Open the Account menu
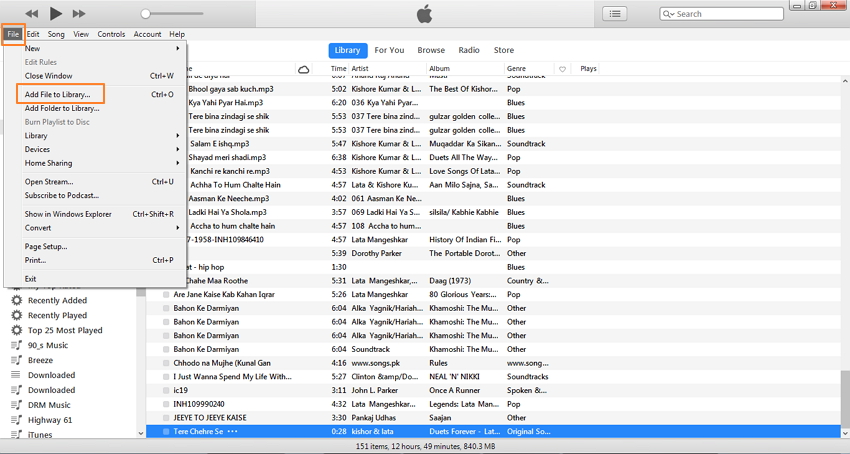The height and width of the screenshot is (454, 850). coord(147,34)
